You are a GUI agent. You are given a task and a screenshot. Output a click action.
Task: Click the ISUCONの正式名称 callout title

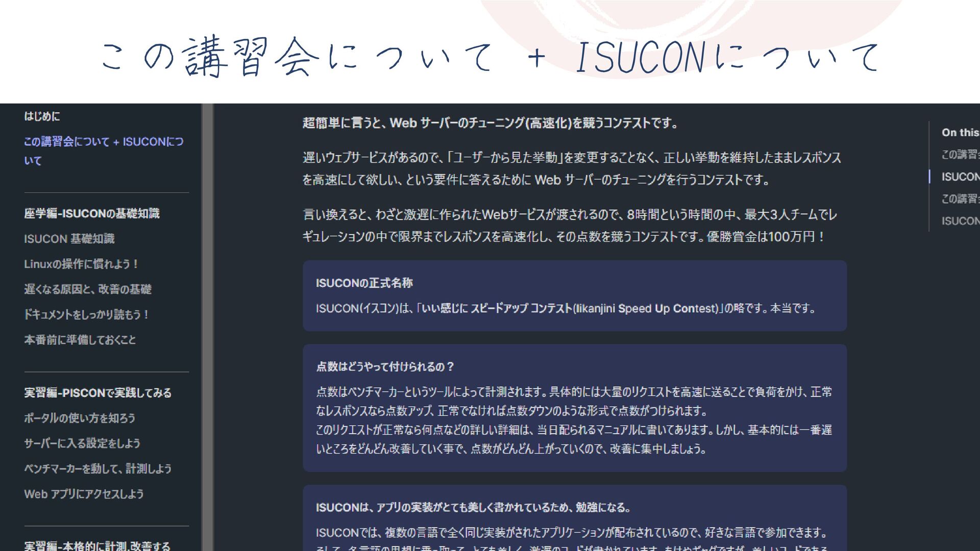pos(364,283)
